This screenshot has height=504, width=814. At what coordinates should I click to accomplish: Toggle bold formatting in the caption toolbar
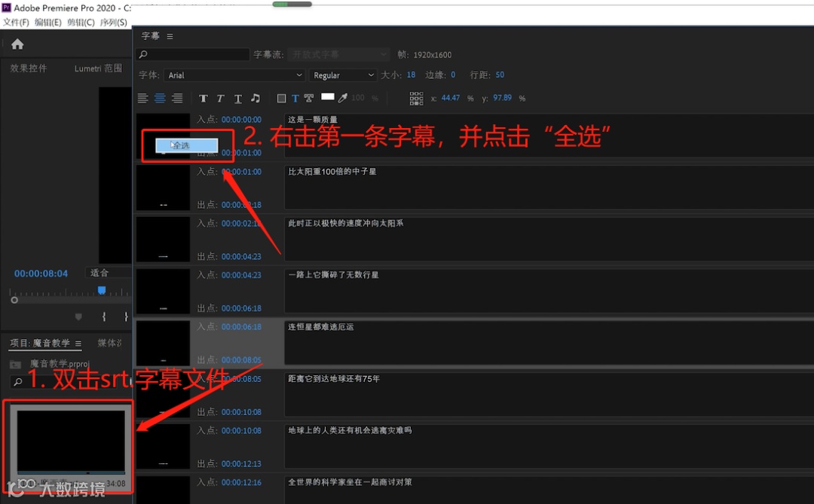coord(203,98)
